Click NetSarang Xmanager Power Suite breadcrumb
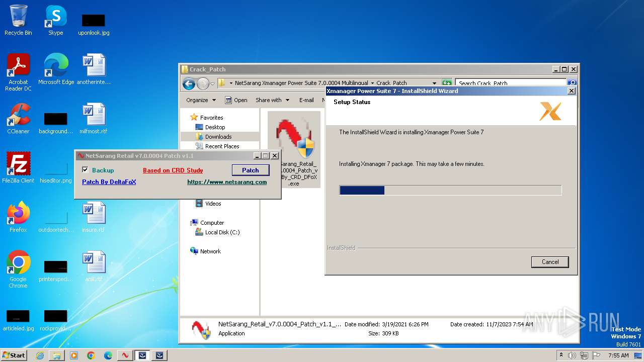 [x=301, y=83]
